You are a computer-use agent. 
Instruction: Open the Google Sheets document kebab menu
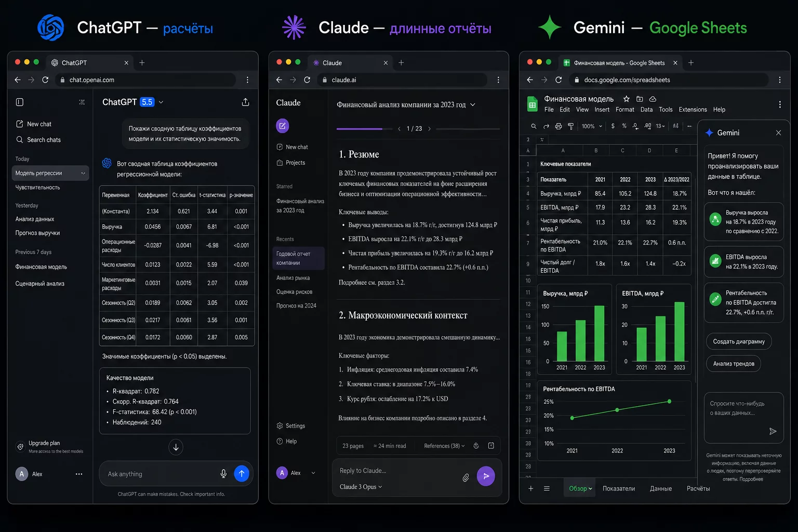click(780, 104)
